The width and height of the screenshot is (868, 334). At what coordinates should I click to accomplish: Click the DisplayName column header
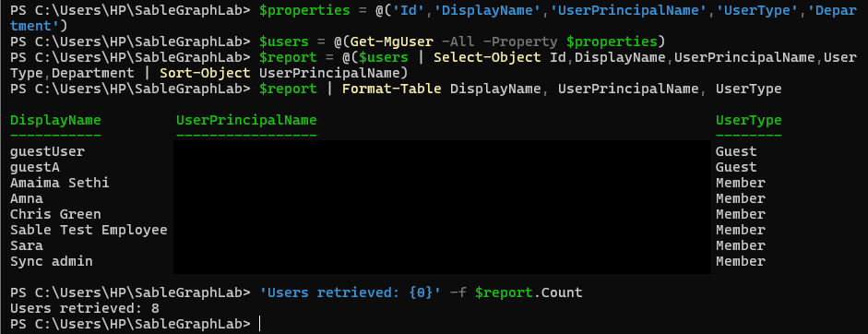point(55,120)
